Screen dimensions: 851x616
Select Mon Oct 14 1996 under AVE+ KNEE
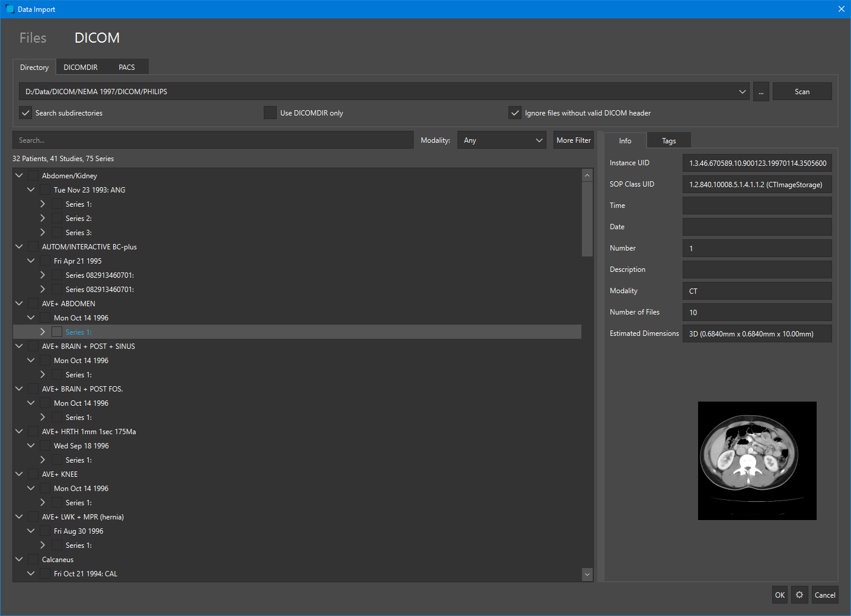[81, 489]
